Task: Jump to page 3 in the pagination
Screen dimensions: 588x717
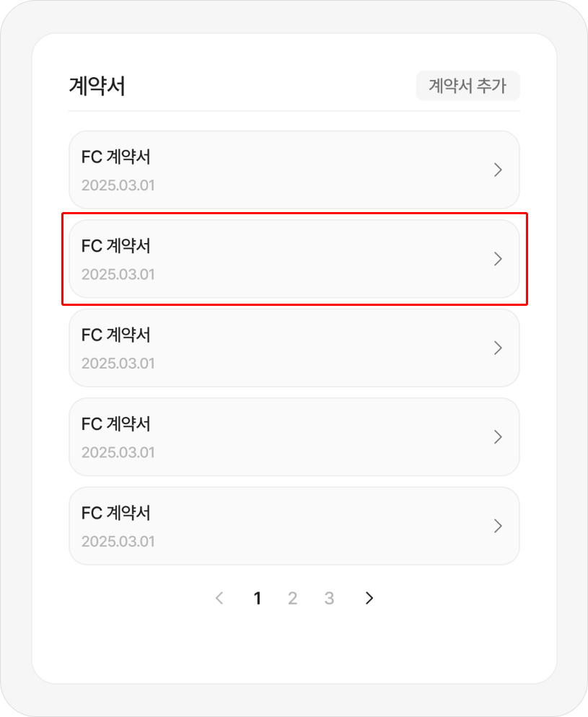Action: click(x=329, y=598)
